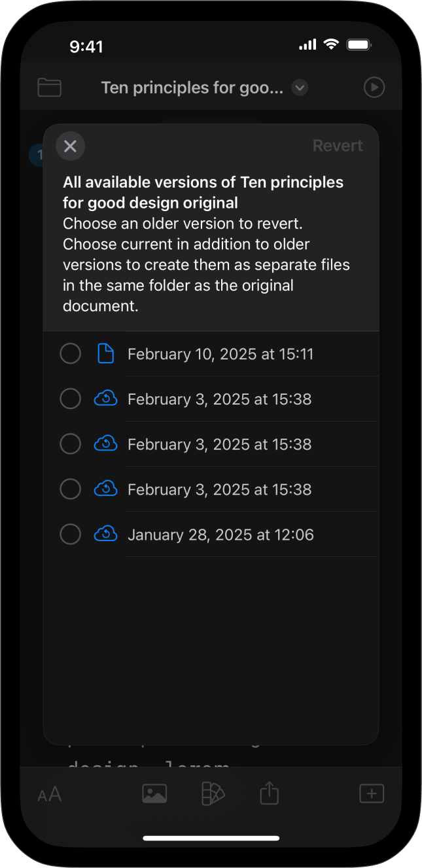Tap the X to dismiss the versions sheet
This screenshot has width=422, height=868.
point(70,146)
